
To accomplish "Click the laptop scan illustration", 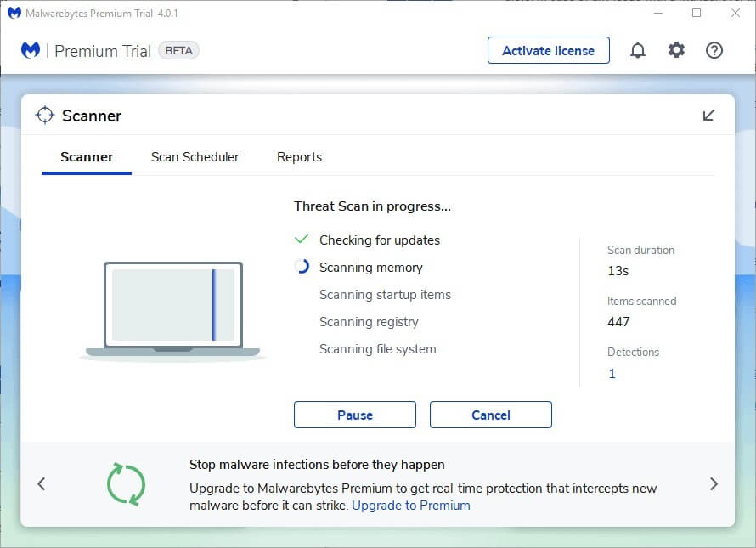I will (x=172, y=311).
